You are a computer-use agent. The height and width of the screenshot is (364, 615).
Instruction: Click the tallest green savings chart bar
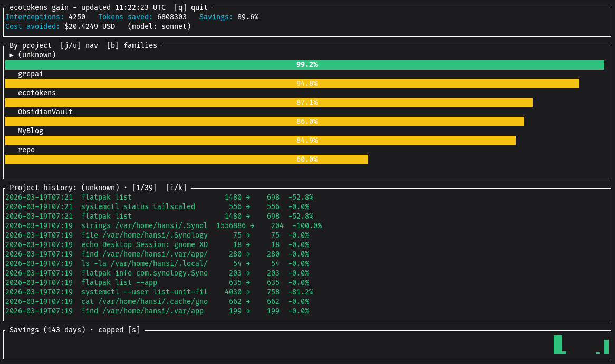[558, 345]
